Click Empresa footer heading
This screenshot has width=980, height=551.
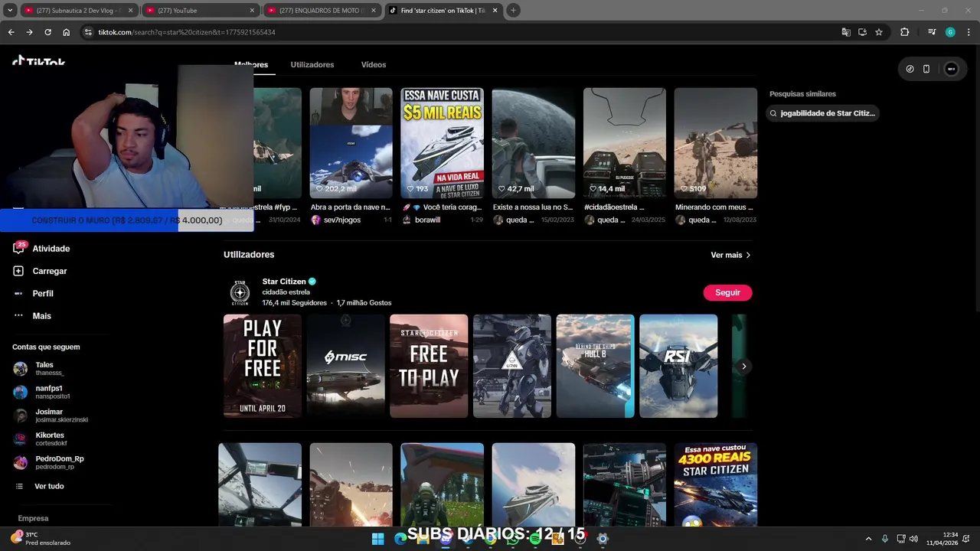point(34,518)
